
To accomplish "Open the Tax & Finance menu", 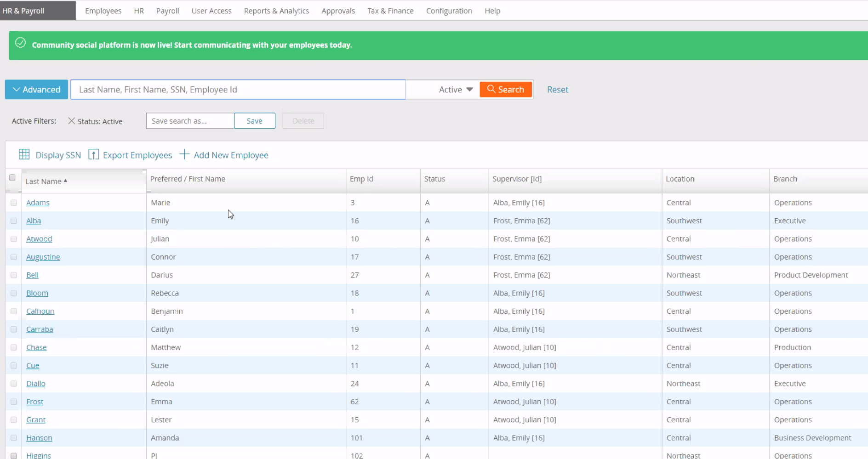I will (390, 11).
